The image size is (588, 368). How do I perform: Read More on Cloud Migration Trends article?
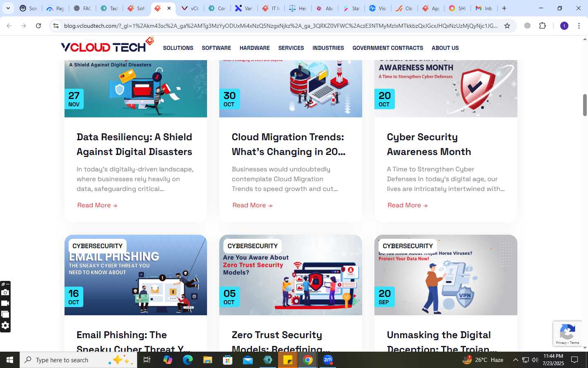pyautogui.click(x=252, y=205)
